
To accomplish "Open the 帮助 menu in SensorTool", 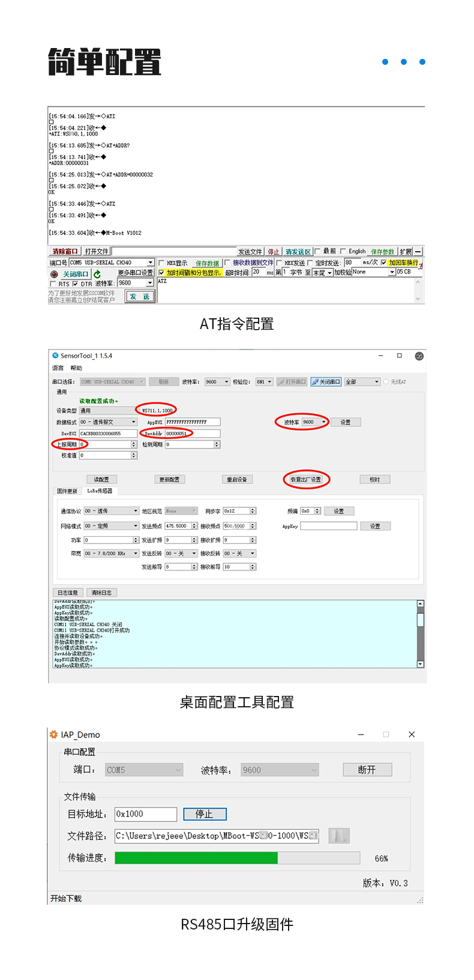I will point(76,368).
